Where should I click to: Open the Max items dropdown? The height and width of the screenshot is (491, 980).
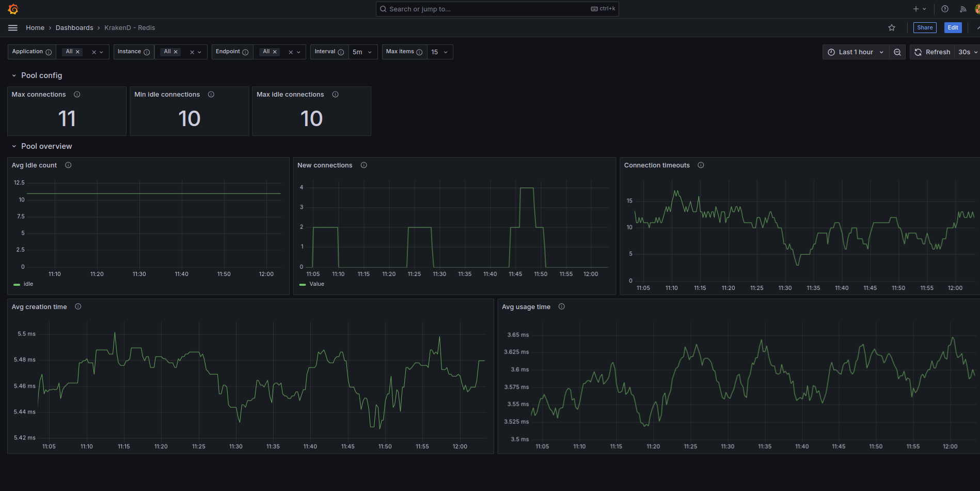tap(440, 52)
